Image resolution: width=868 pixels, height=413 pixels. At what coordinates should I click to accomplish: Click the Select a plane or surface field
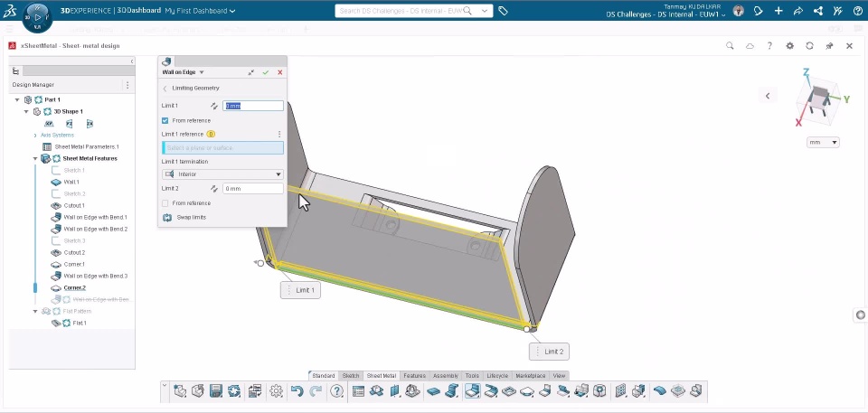(x=222, y=148)
